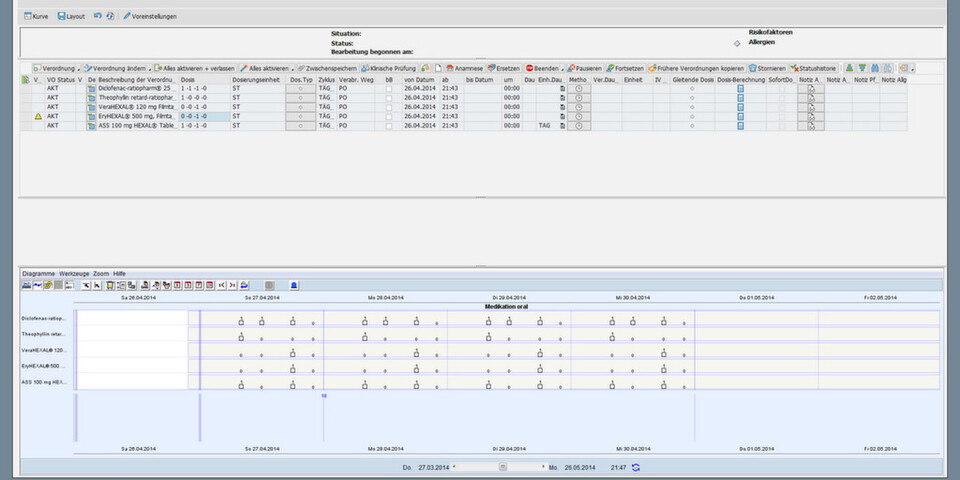The width and height of the screenshot is (960, 480).
Task: Select Gleitende Dosis radio in Diclofenac row
Action: pyautogui.click(x=692, y=89)
